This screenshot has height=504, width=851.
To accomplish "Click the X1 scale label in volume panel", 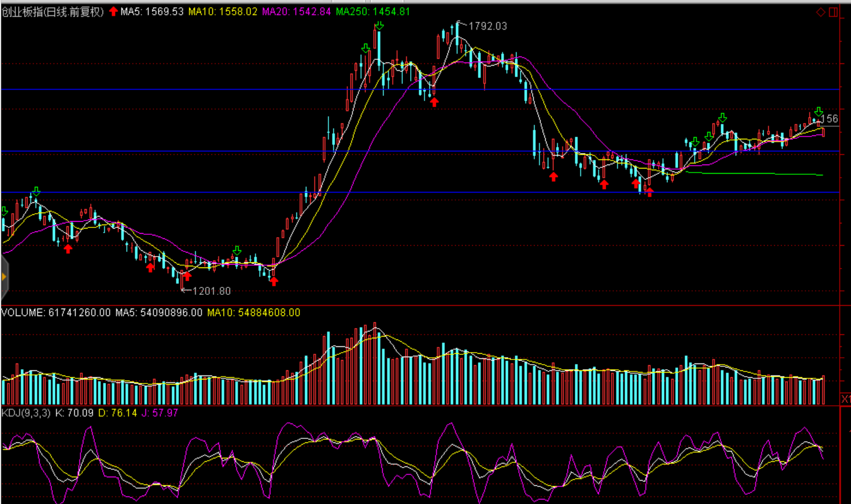I will tap(845, 399).
